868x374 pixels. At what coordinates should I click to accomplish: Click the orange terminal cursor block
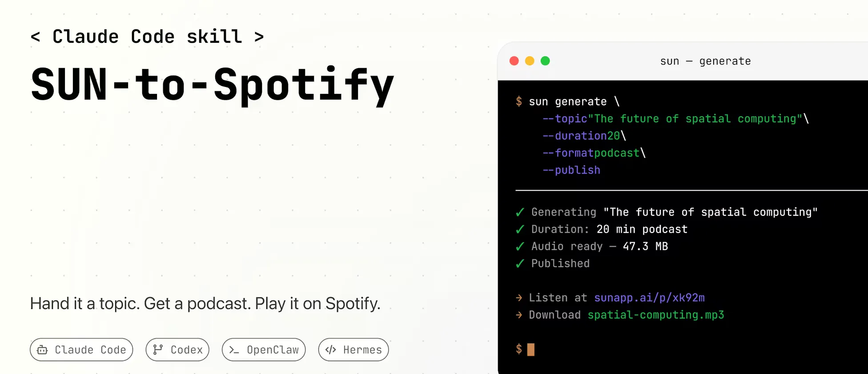pos(531,350)
